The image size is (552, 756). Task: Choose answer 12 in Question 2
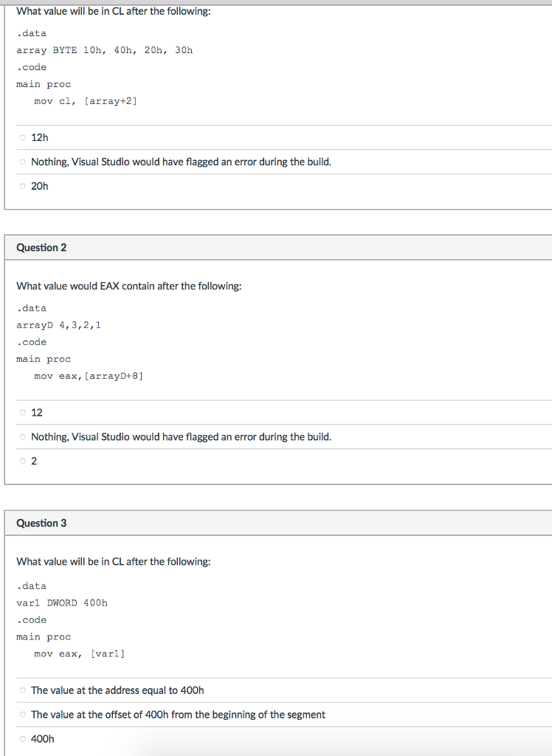(x=23, y=413)
